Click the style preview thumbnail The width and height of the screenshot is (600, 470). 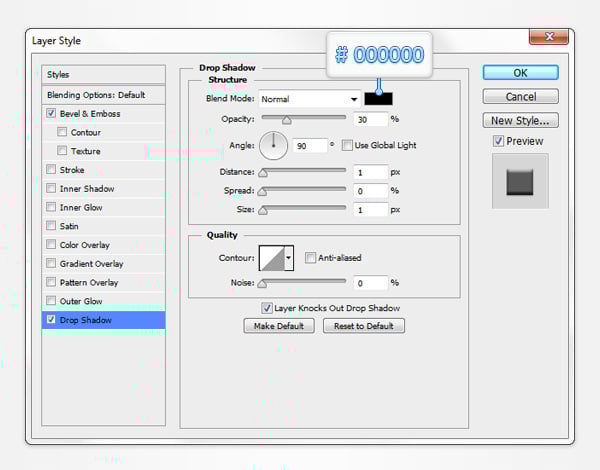tap(520, 181)
